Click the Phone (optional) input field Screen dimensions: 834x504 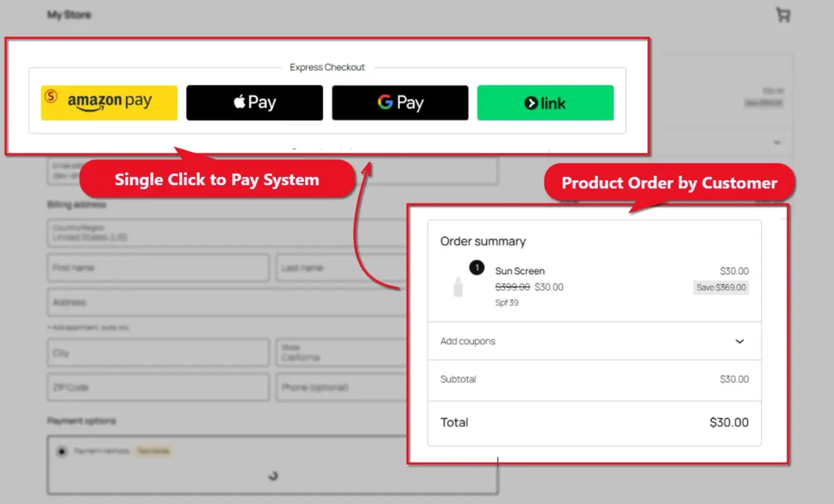pyautogui.click(x=342, y=387)
